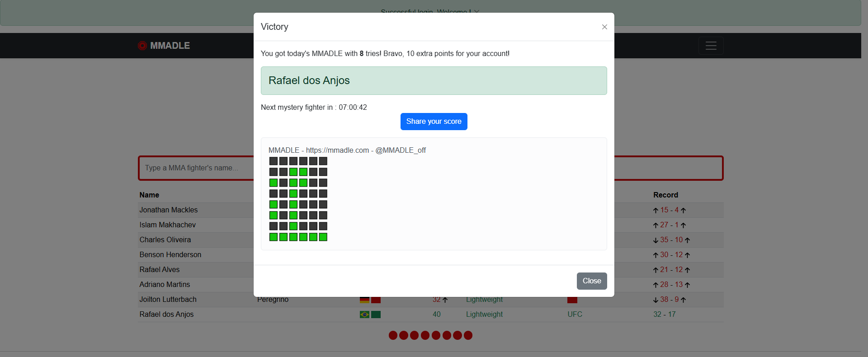Close the Victory dialog with the X icon
Viewport: 868px width, 357px height.
(604, 27)
